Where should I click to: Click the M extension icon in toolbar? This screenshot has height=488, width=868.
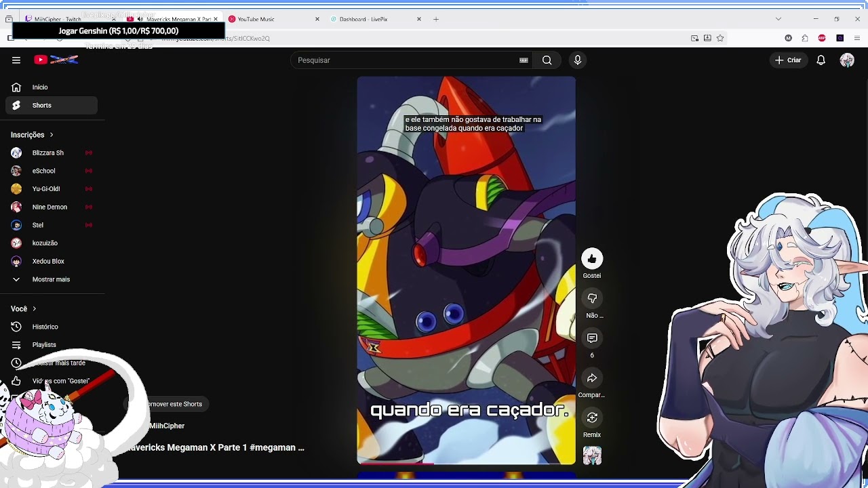tap(788, 38)
